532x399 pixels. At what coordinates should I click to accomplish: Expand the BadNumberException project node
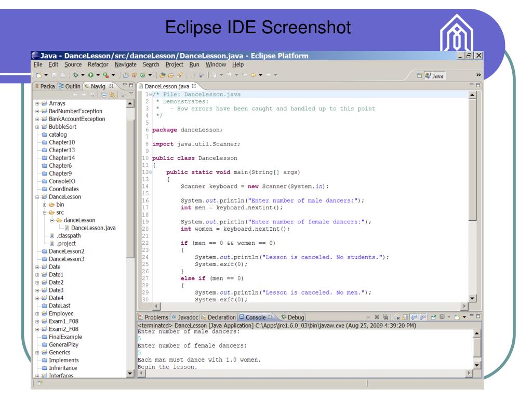click(x=37, y=111)
